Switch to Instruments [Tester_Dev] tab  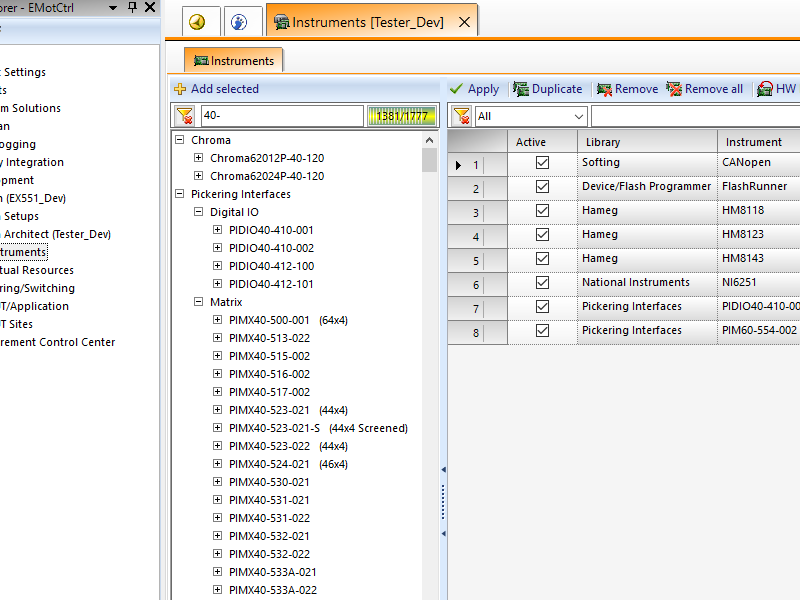[x=372, y=22]
